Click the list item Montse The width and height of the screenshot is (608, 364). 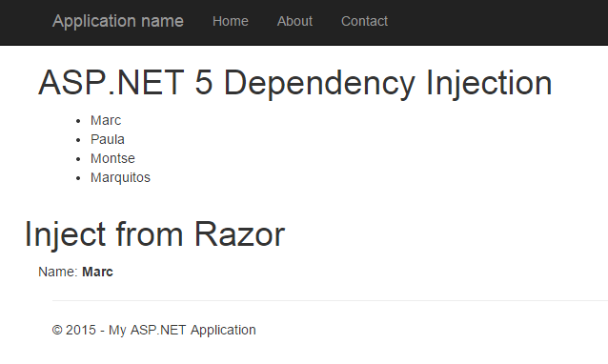(x=112, y=158)
